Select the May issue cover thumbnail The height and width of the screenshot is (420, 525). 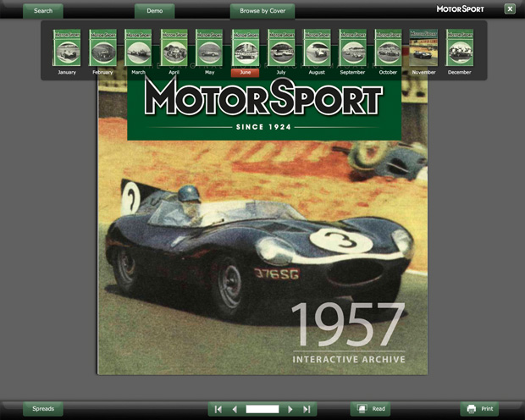209,47
